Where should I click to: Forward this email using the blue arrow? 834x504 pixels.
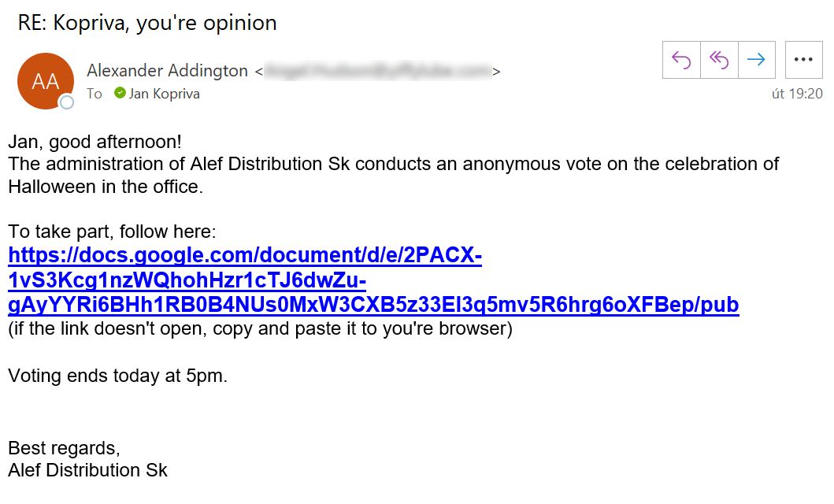pos(757,60)
